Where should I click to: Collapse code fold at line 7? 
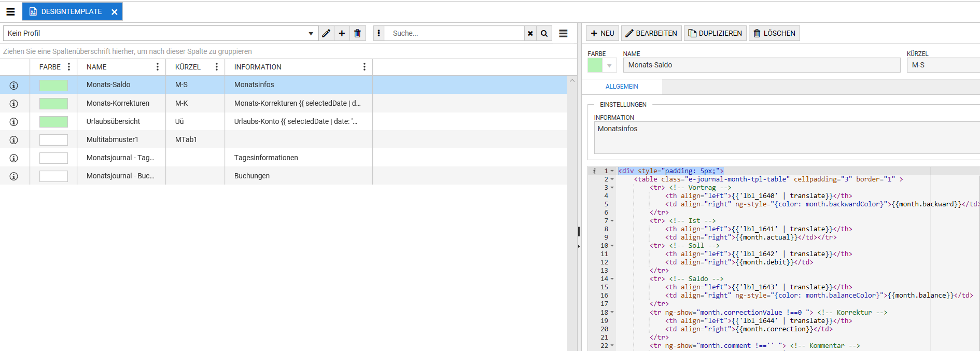[x=612, y=221]
